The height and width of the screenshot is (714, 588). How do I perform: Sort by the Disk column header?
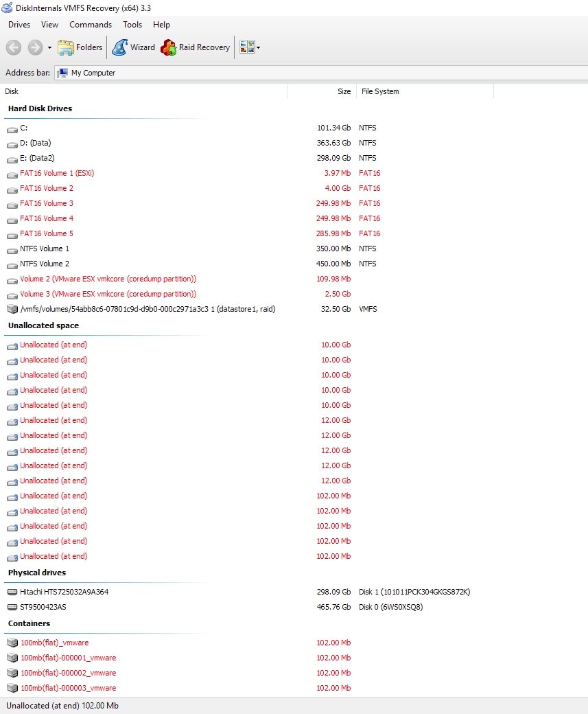click(145, 91)
